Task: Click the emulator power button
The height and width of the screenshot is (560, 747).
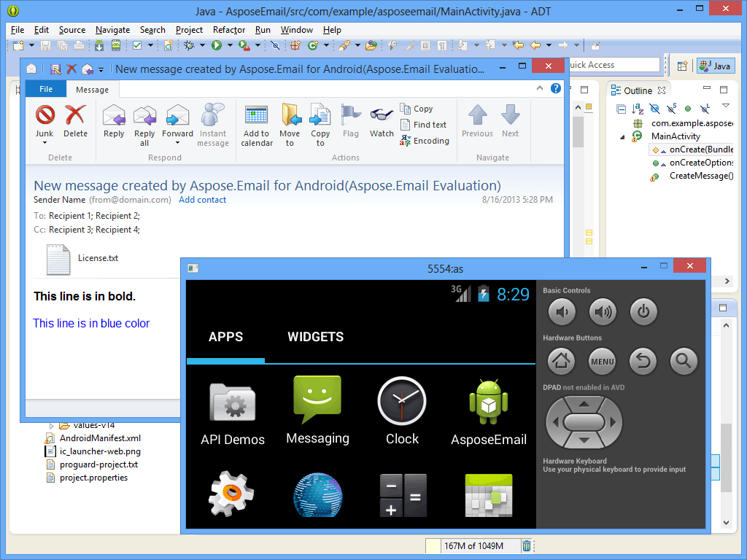Action: pos(643,312)
